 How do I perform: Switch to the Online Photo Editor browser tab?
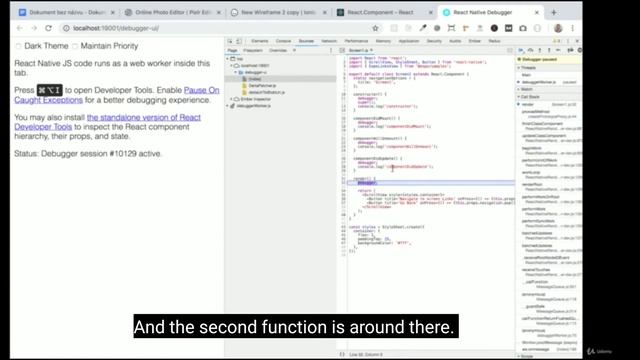(172, 13)
